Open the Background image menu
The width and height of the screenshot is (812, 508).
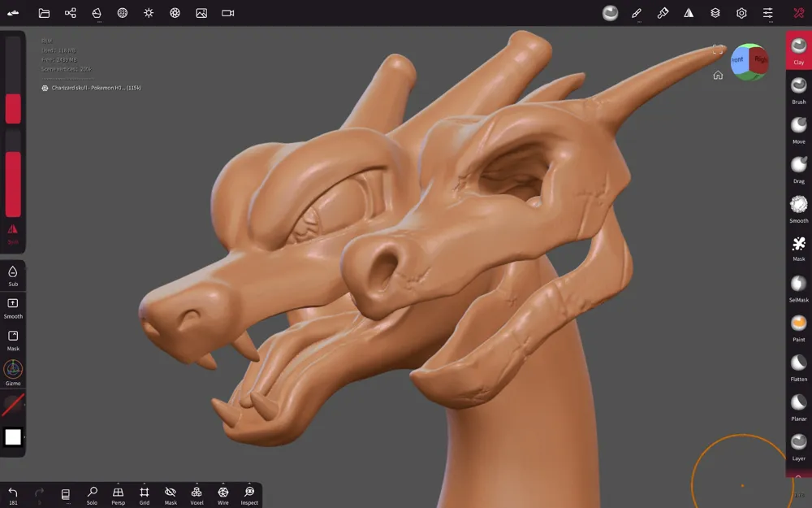tap(201, 13)
